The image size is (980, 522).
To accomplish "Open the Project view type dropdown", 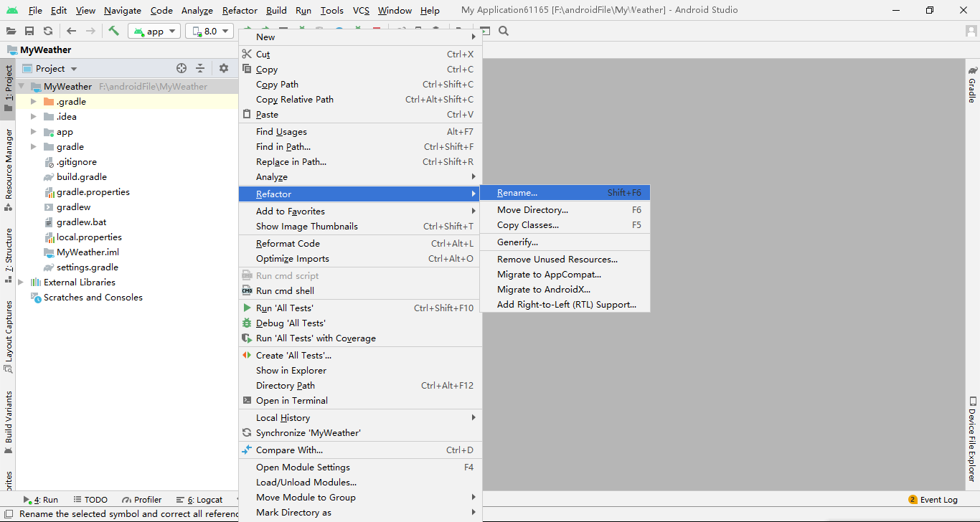I will [49, 68].
